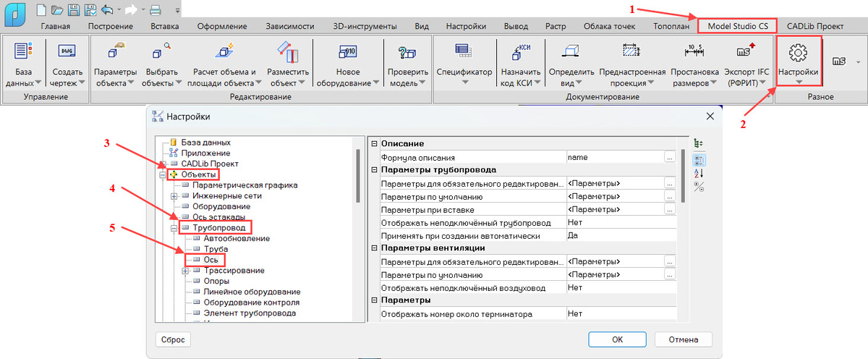The width and height of the screenshot is (868, 359).
Task: Click the categorized view icon in property grid
Action: [x=699, y=159]
